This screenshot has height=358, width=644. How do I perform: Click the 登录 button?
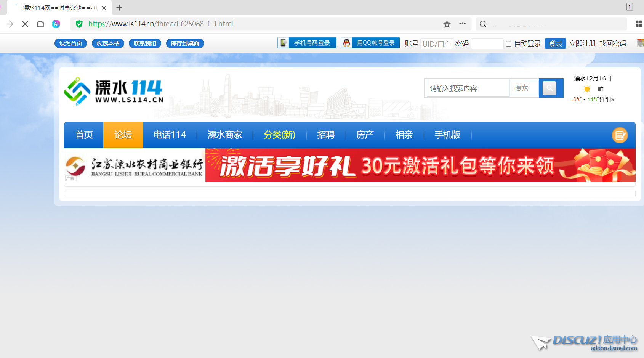pos(555,43)
